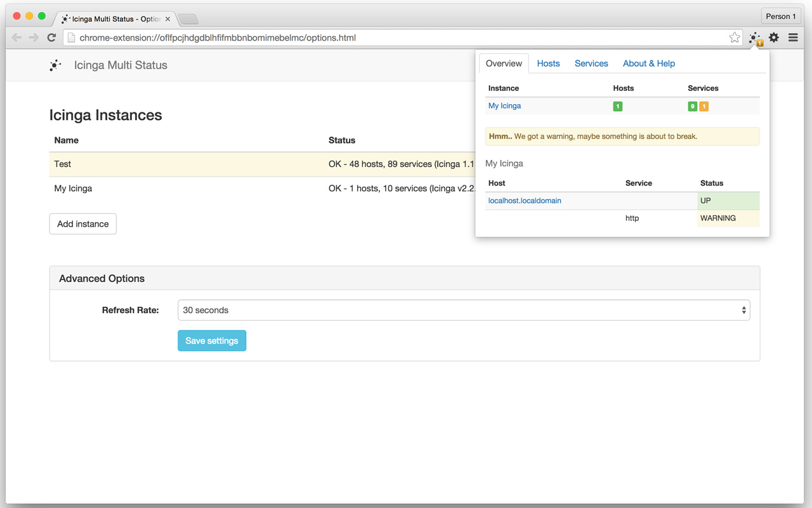Open the My Icinga instance link

point(504,105)
